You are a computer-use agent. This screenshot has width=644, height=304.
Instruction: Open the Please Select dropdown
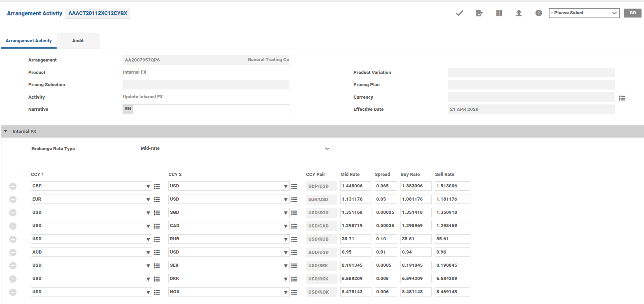pyautogui.click(x=584, y=13)
